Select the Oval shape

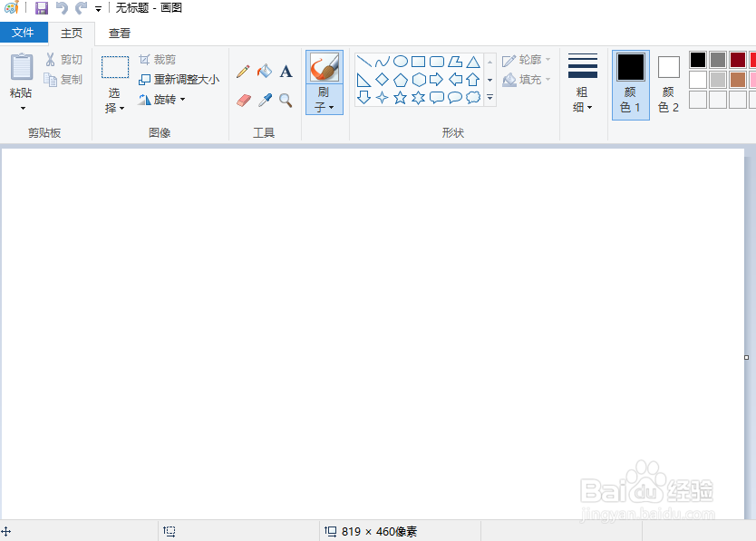tap(400, 62)
